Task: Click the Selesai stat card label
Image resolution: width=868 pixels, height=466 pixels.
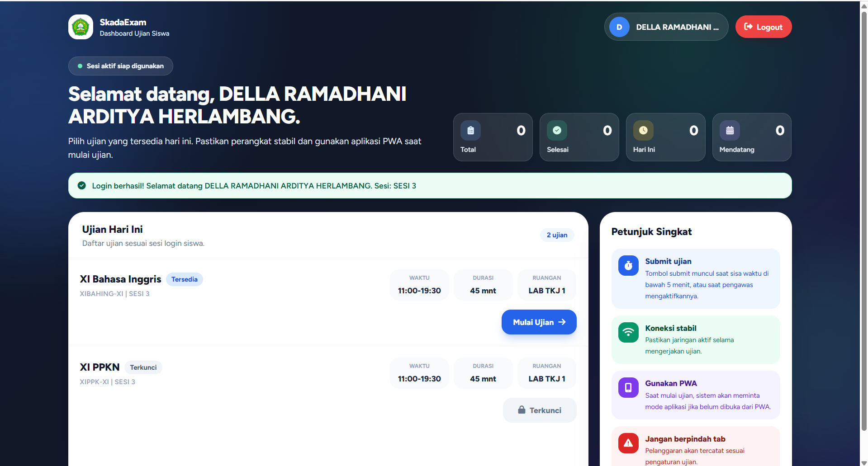Action: 558,150
